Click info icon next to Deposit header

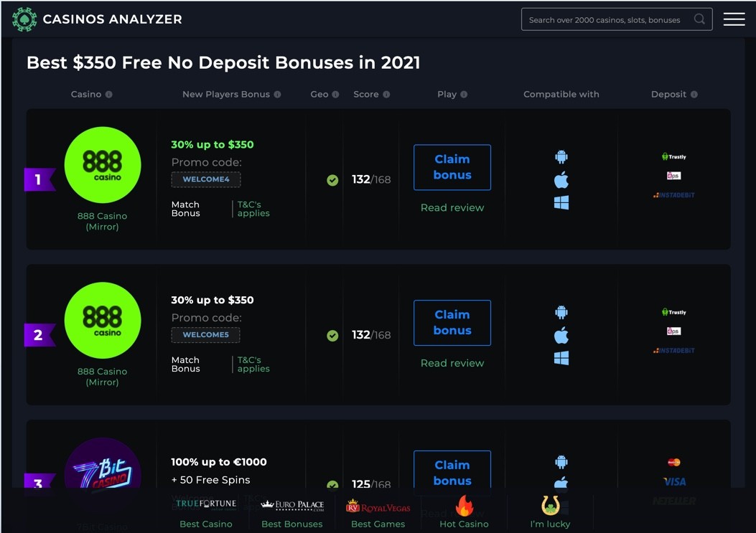click(694, 95)
